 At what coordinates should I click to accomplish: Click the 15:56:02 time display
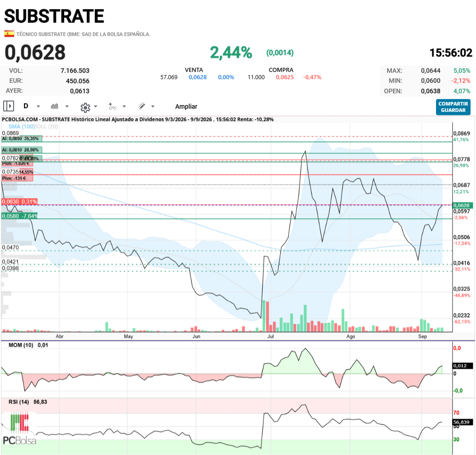pos(451,53)
